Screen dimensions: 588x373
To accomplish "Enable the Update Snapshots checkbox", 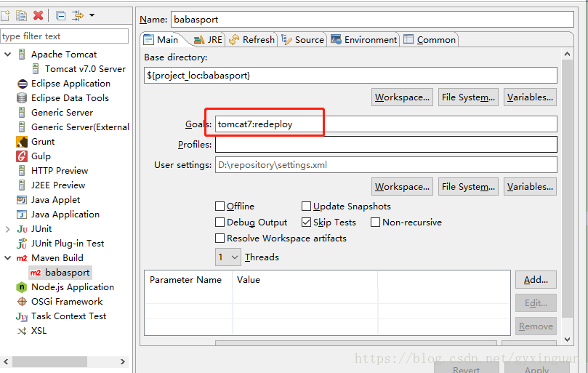I will coord(307,206).
